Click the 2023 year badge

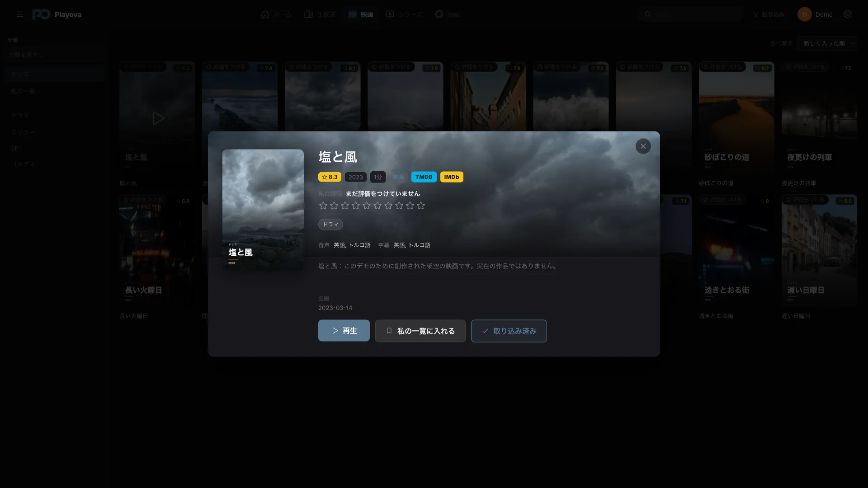click(355, 177)
